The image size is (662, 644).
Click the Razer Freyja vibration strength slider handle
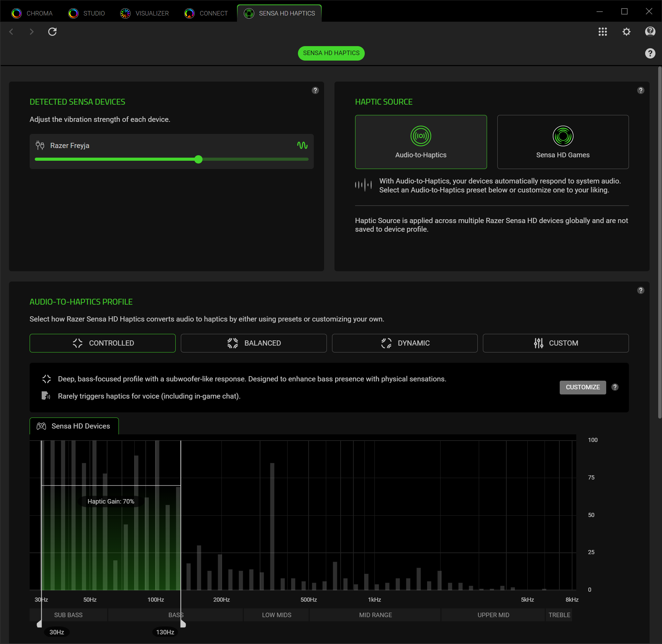(198, 159)
